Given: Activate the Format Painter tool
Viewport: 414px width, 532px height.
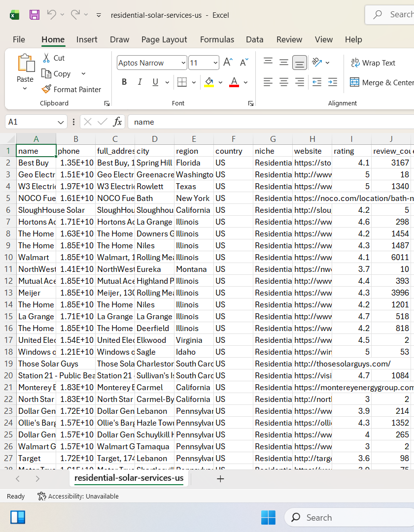Looking at the screenshot, I should 71,89.
